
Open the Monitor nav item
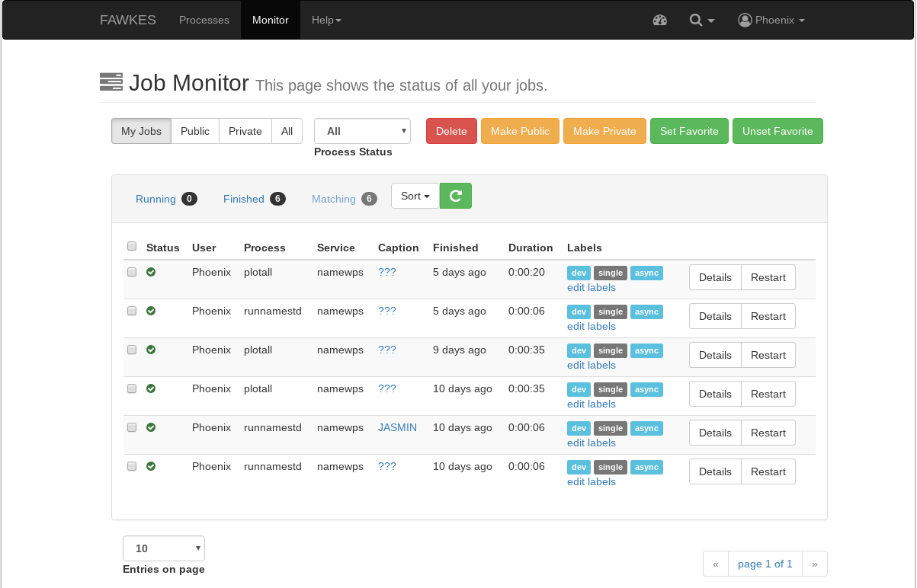pos(271,21)
